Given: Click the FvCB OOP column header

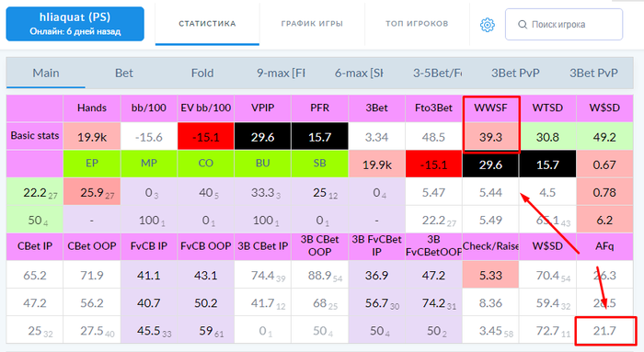Looking at the screenshot, I should pyautogui.click(x=206, y=246).
